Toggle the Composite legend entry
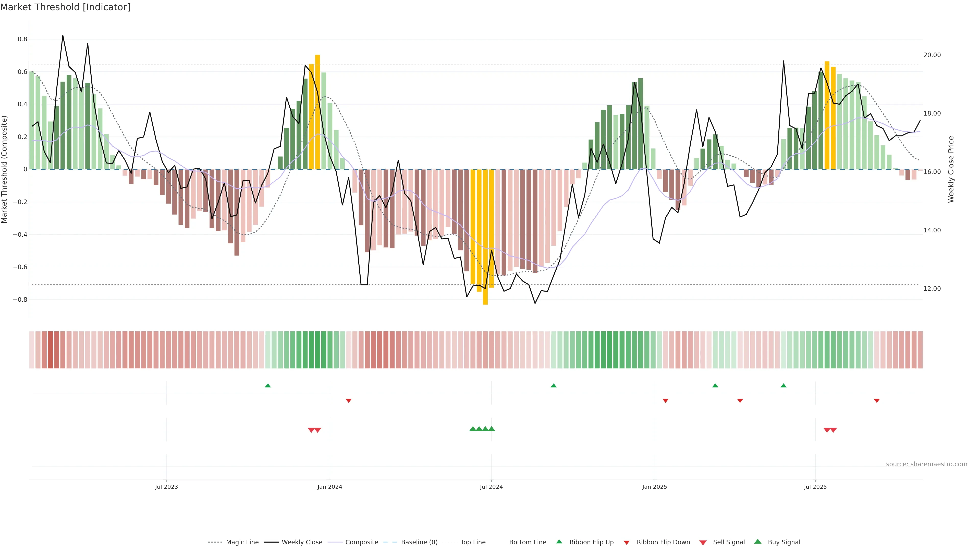Image resolution: width=980 pixels, height=551 pixels. [361, 542]
